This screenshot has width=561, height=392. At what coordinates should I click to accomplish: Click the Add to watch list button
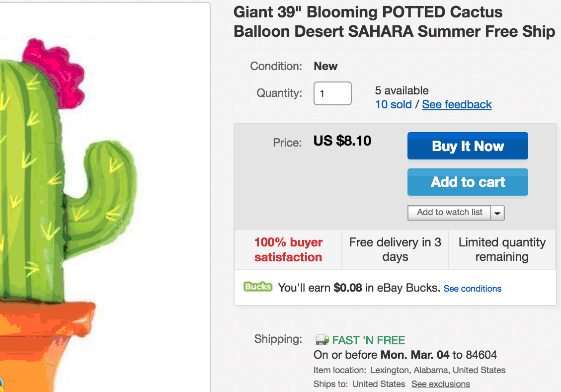pyautogui.click(x=449, y=213)
